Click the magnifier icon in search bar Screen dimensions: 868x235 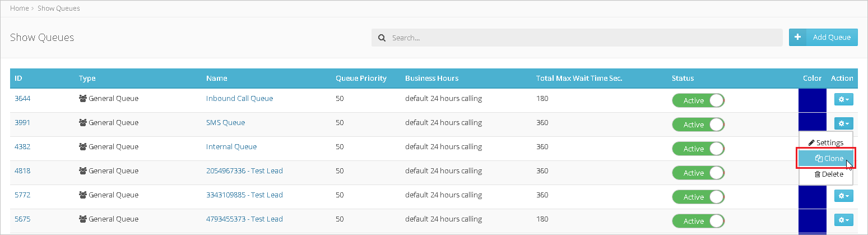[x=382, y=38]
